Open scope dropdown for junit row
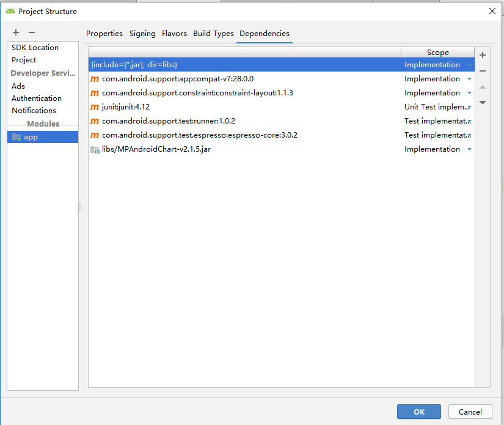 (469, 107)
